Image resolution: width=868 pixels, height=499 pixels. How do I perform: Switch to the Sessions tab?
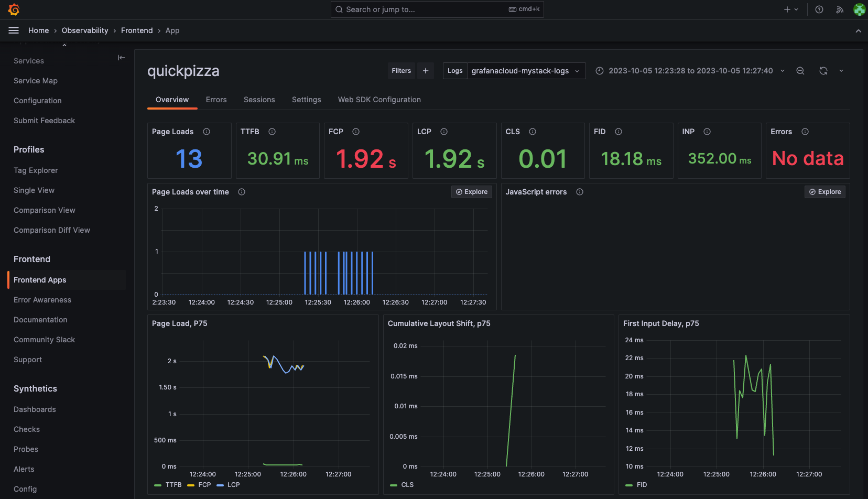[259, 100]
